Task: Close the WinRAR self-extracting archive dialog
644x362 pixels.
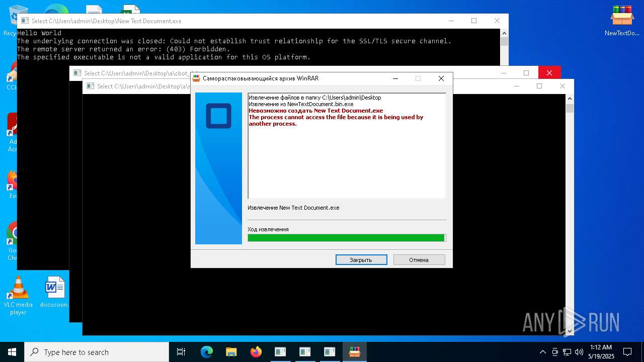Action: pyautogui.click(x=441, y=78)
